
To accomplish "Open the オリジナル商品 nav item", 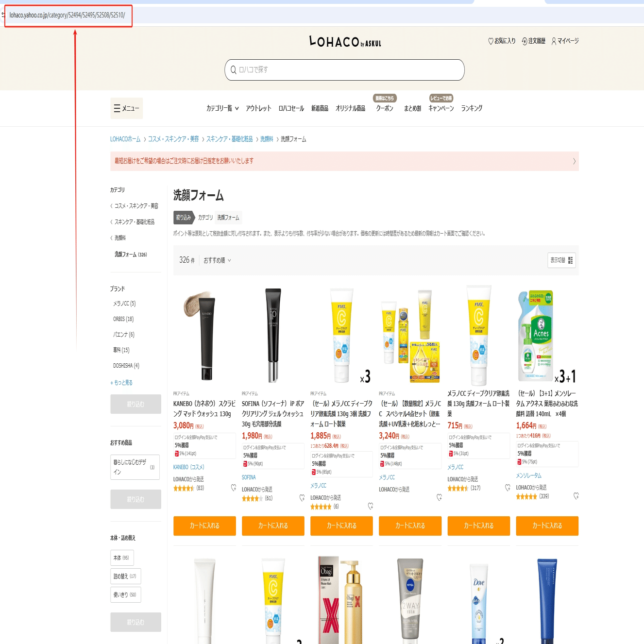I will point(350,108).
